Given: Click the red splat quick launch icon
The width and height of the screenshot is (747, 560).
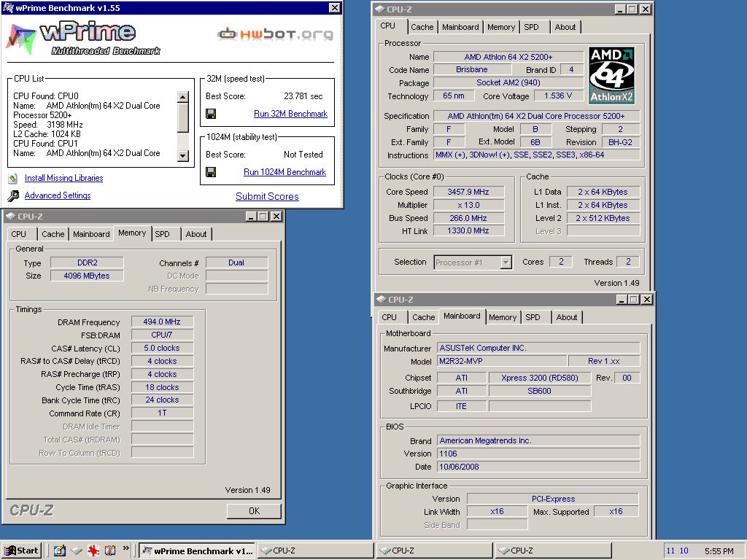Looking at the screenshot, I should [x=93, y=551].
